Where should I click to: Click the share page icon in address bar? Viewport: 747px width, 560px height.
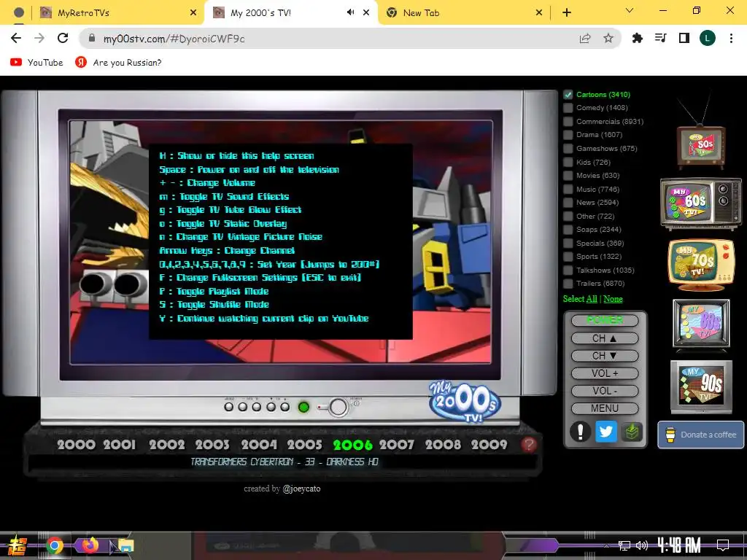click(x=585, y=39)
